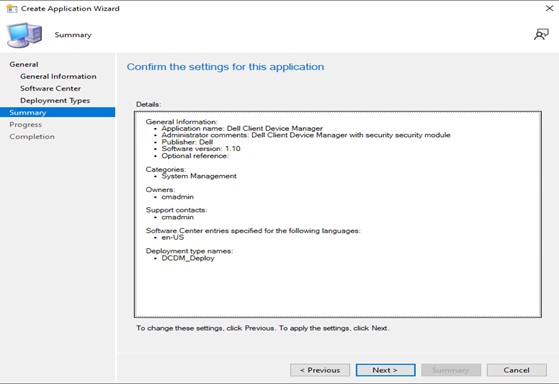Click the Previous button
Viewport: 559px width, 384px height.
(320, 370)
